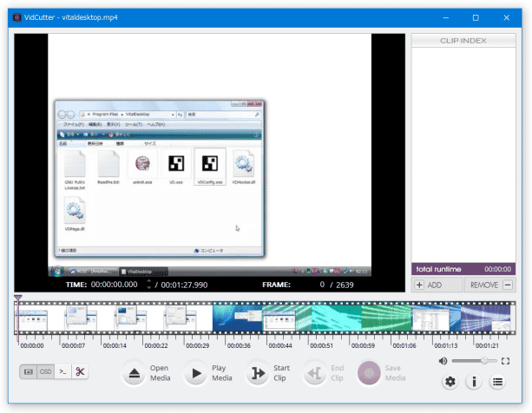
Task: Click the 00:00:59 timeline tick label
Action: coord(363,346)
